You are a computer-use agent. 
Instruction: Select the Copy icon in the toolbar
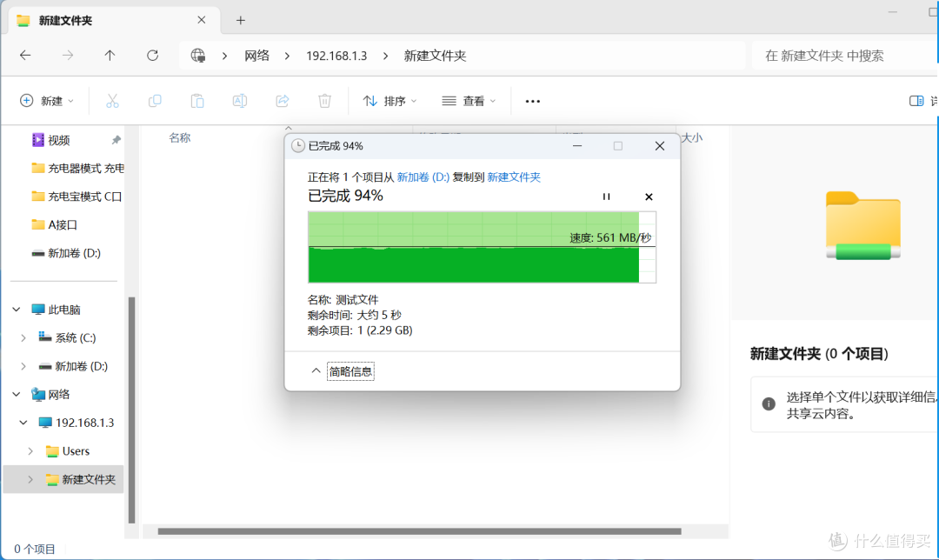tap(154, 101)
